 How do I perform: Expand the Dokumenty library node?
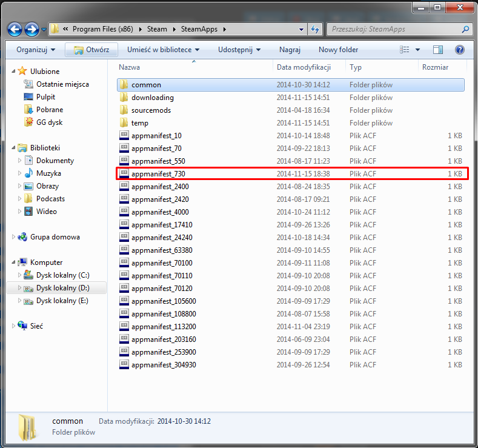[x=19, y=161]
